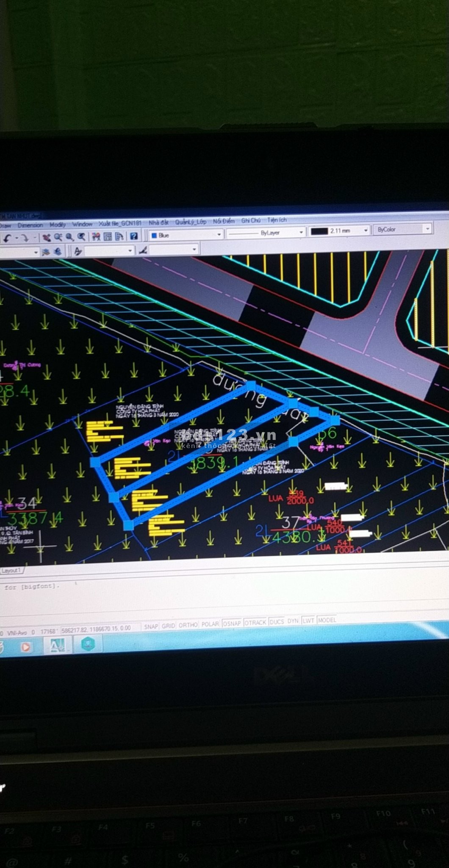
Task: Open the Undo history dropdown arrow
Action: 16,238
